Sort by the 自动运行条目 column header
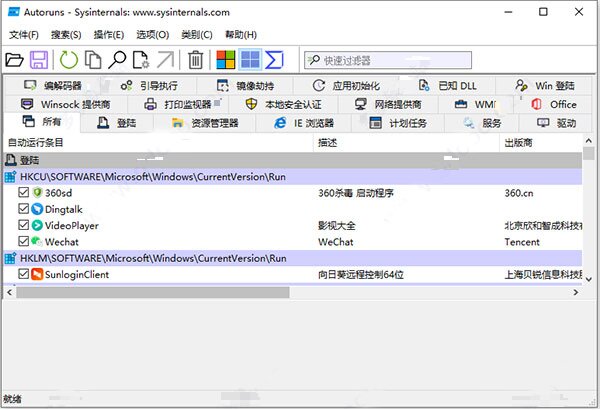600x410 pixels. [158, 143]
